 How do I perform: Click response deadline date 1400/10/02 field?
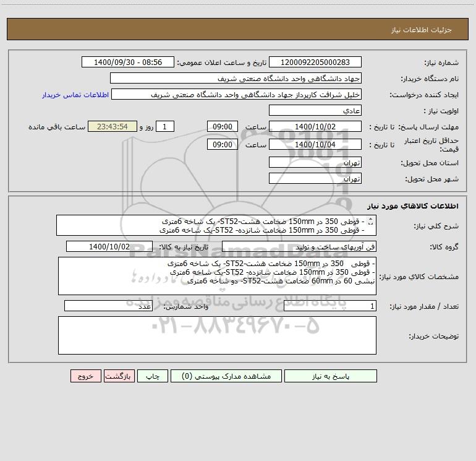[315, 126]
